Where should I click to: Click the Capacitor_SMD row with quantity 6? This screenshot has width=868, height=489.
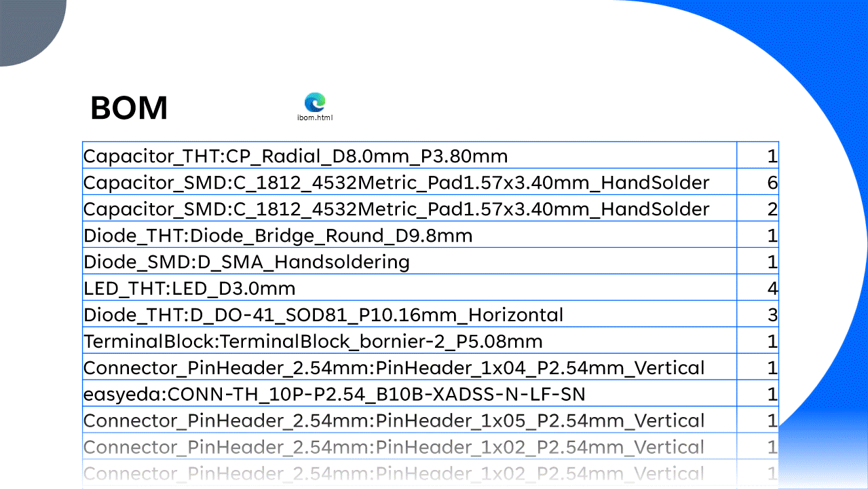[x=396, y=183]
